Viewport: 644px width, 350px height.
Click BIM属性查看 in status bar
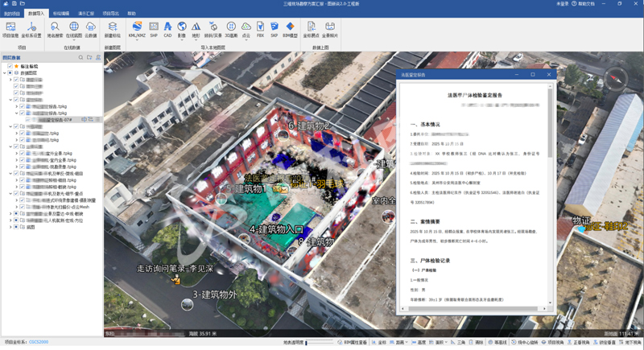click(x=353, y=342)
